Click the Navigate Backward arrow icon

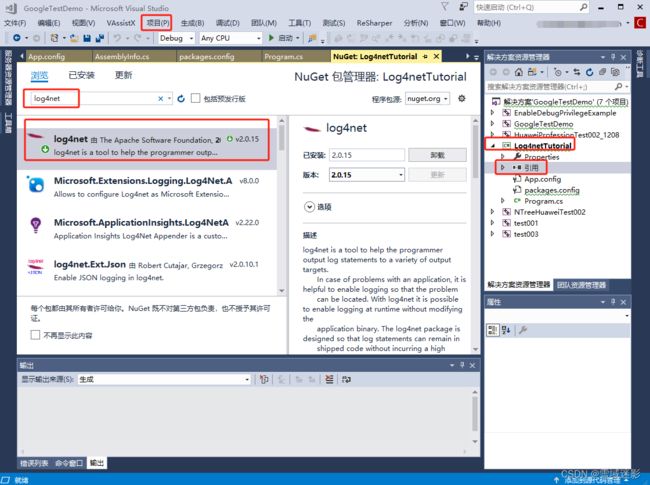(17, 38)
